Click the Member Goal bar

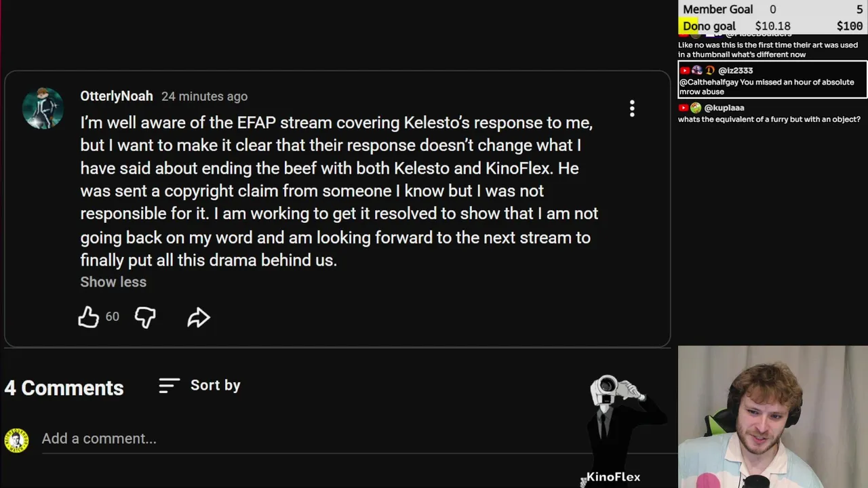[772, 9]
